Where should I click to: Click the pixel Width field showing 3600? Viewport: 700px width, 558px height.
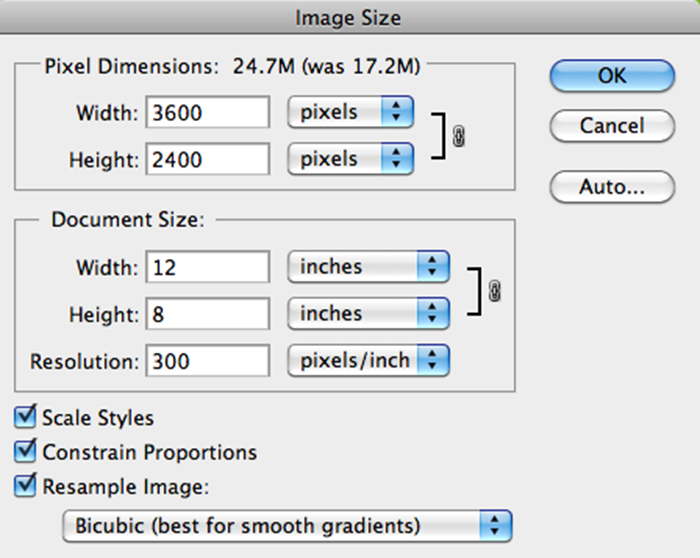tap(208, 112)
